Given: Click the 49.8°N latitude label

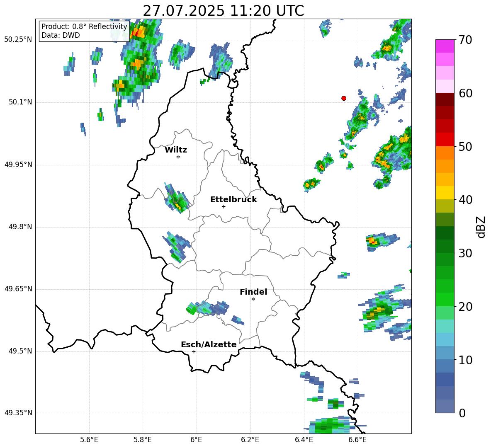Looking at the screenshot, I should 20,227.
